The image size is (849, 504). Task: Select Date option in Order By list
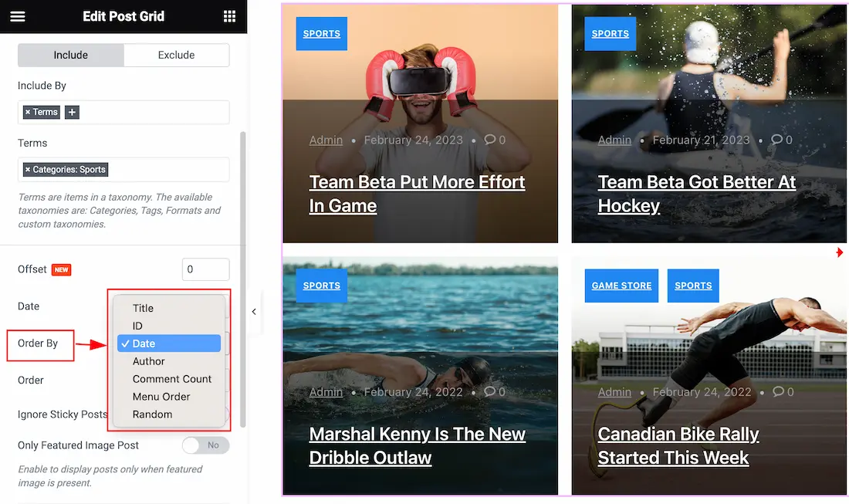pos(169,343)
